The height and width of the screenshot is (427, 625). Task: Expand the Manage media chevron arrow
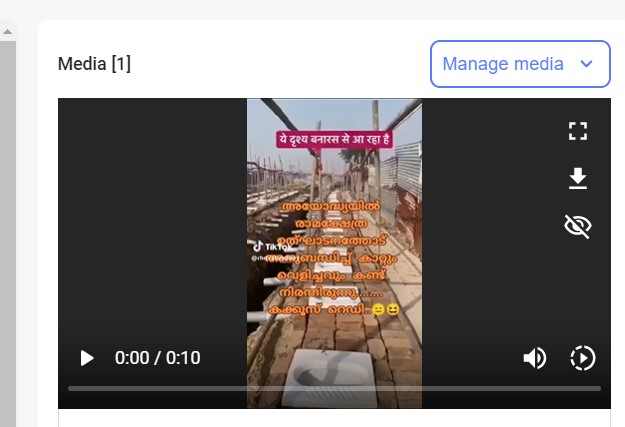click(x=586, y=64)
